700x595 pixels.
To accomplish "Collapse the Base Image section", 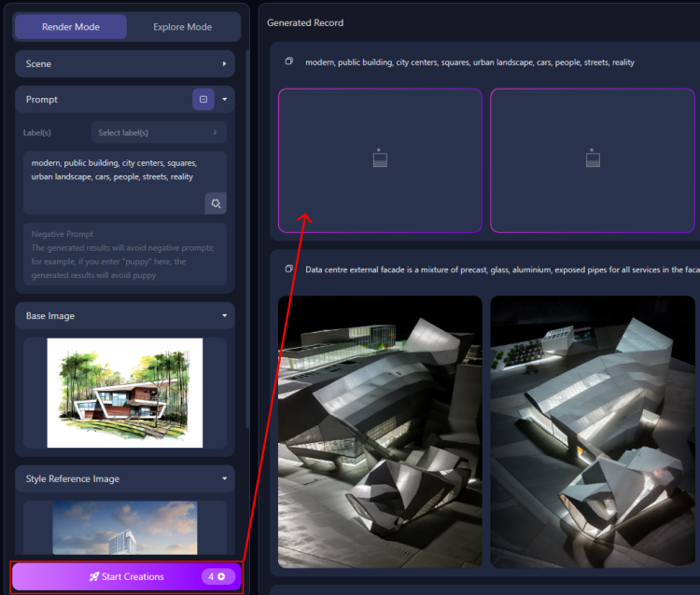I will click(x=225, y=316).
